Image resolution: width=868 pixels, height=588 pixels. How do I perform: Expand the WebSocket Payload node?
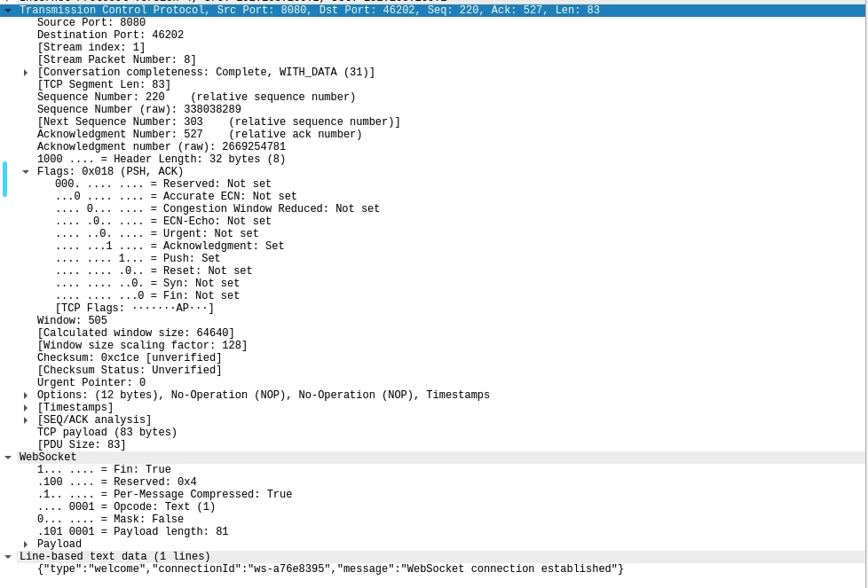[26, 545]
